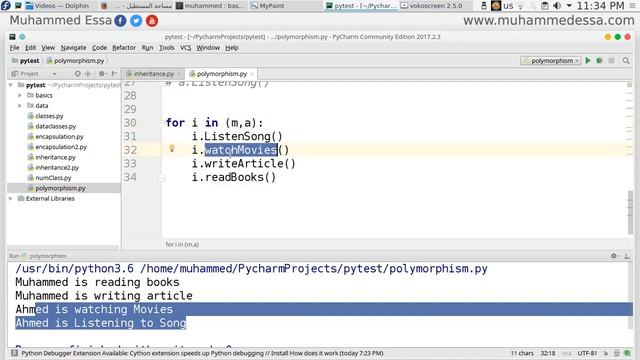Expand External Libraries node arrow
The height and width of the screenshot is (360, 640).
coord(11,198)
